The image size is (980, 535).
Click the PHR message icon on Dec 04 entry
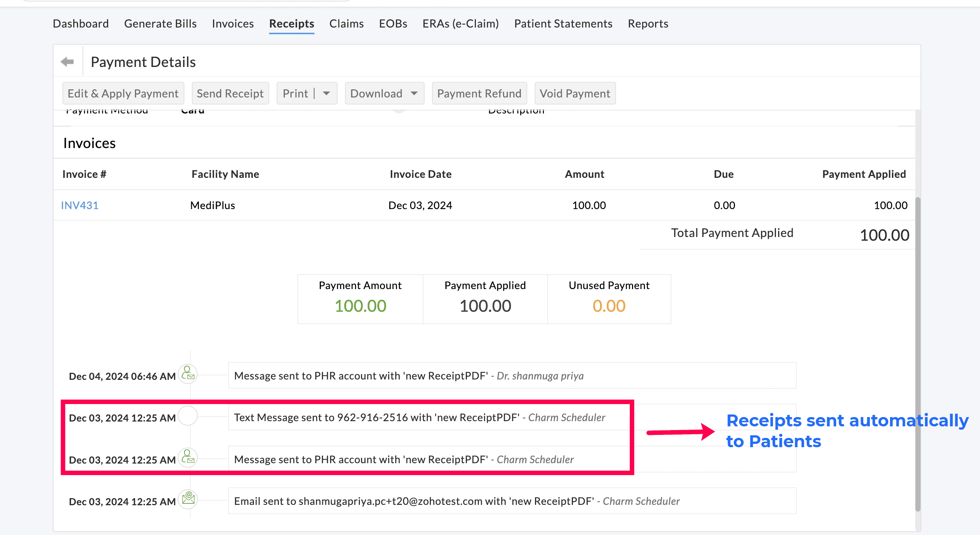pyautogui.click(x=188, y=374)
